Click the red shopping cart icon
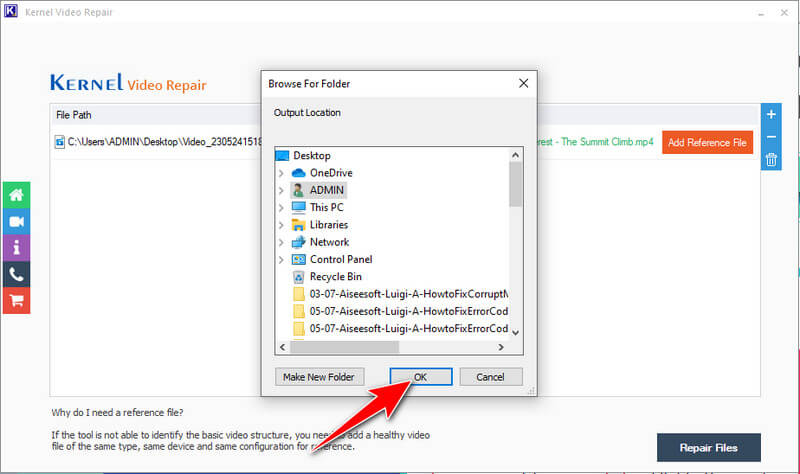 (16, 299)
